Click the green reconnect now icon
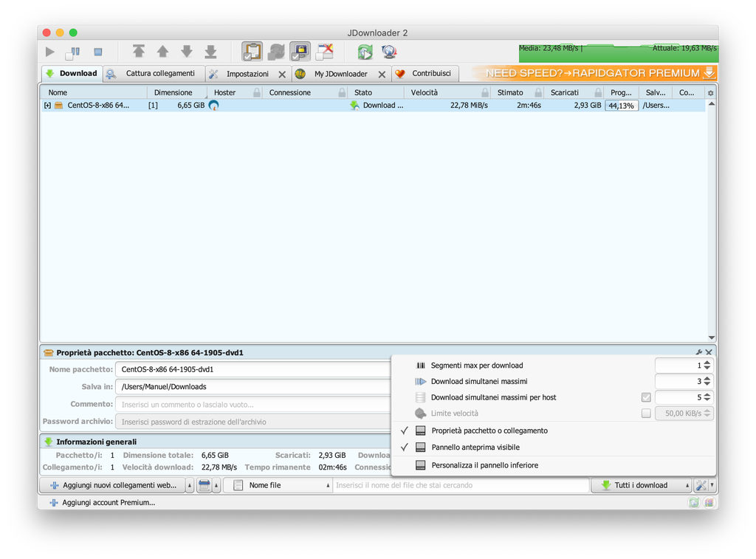The width and height of the screenshot is (756, 559). click(x=365, y=52)
